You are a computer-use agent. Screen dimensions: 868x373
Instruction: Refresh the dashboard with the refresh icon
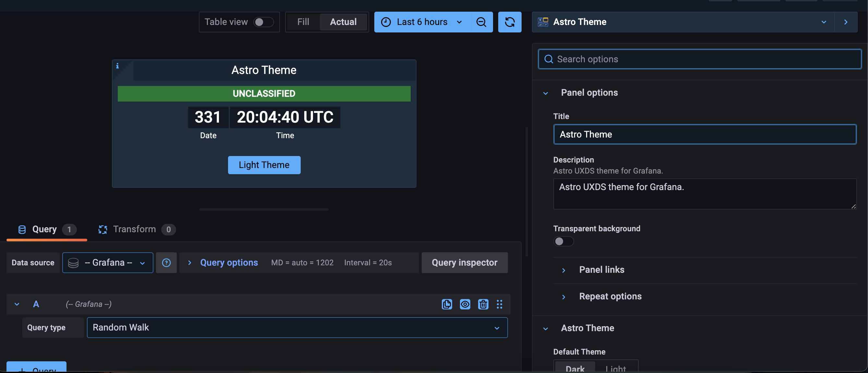click(x=510, y=22)
